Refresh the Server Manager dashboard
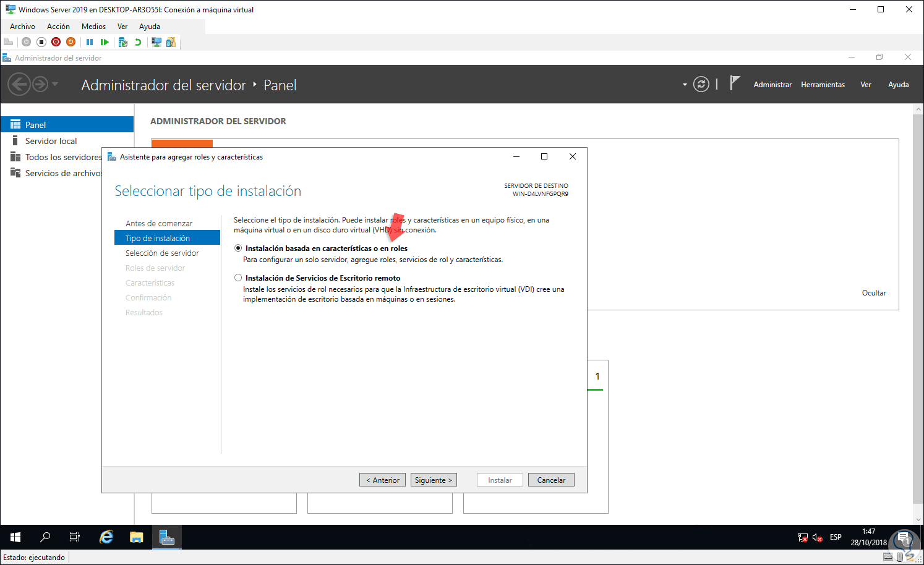 coord(701,84)
